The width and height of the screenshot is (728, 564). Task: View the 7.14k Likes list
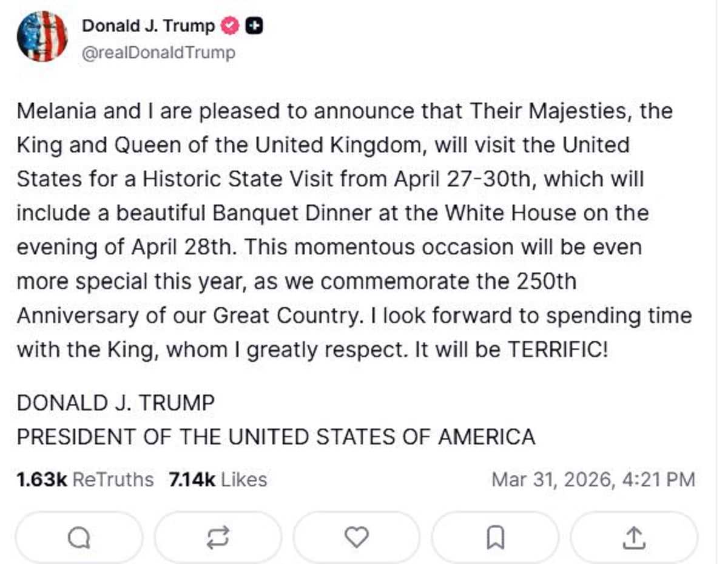click(x=218, y=480)
